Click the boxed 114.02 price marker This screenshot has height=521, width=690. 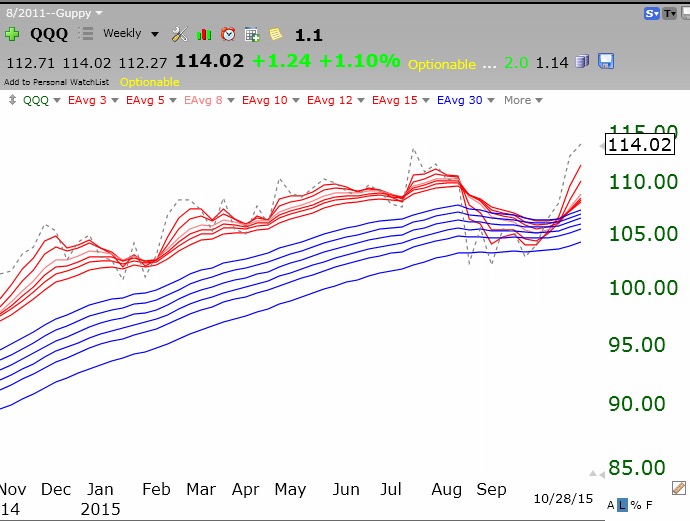(640, 145)
